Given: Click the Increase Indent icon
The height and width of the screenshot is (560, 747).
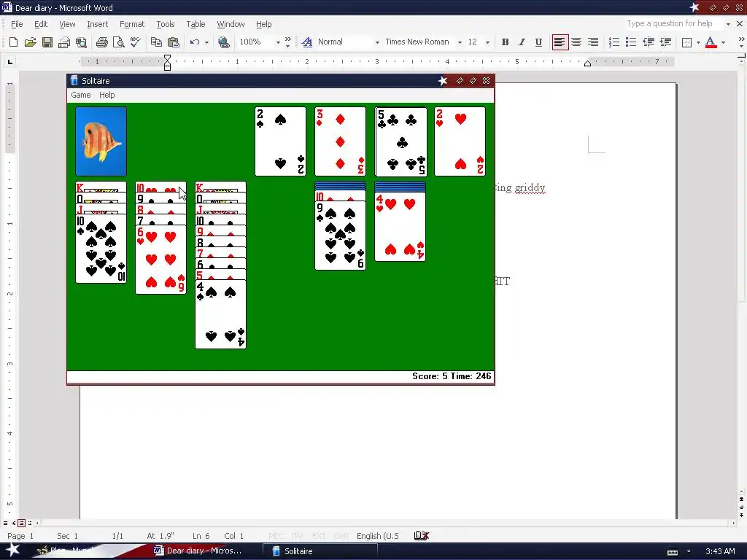Looking at the screenshot, I should [665, 42].
